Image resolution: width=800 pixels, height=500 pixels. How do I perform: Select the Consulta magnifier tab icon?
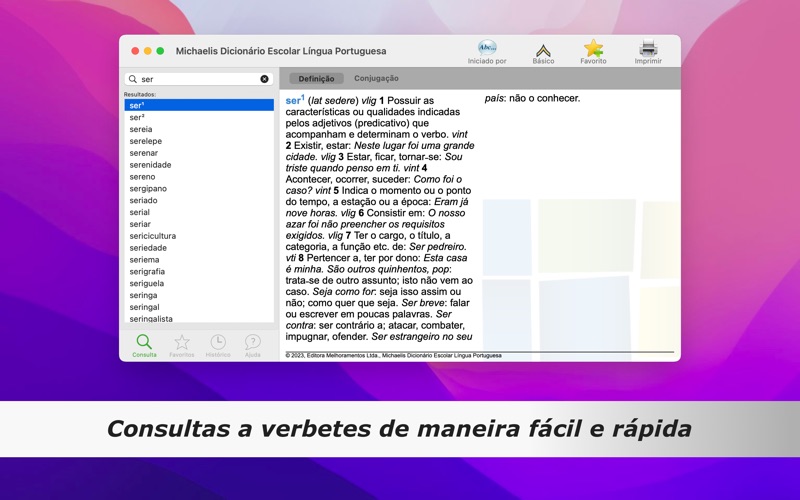(144, 341)
